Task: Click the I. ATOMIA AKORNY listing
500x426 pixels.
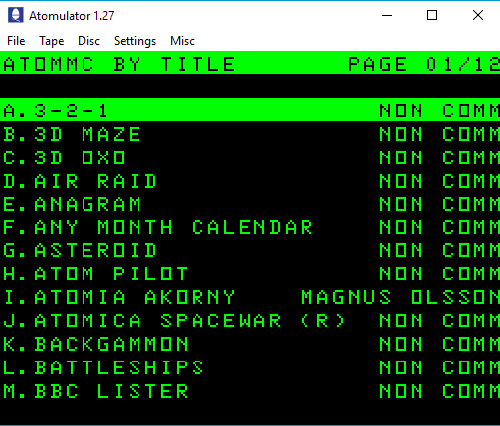Action: (250, 297)
